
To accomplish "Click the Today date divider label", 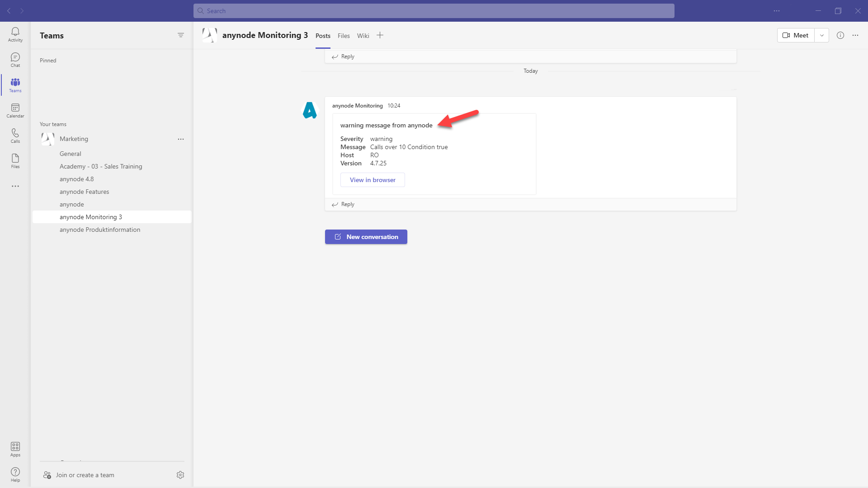I will click(x=531, y=71).
